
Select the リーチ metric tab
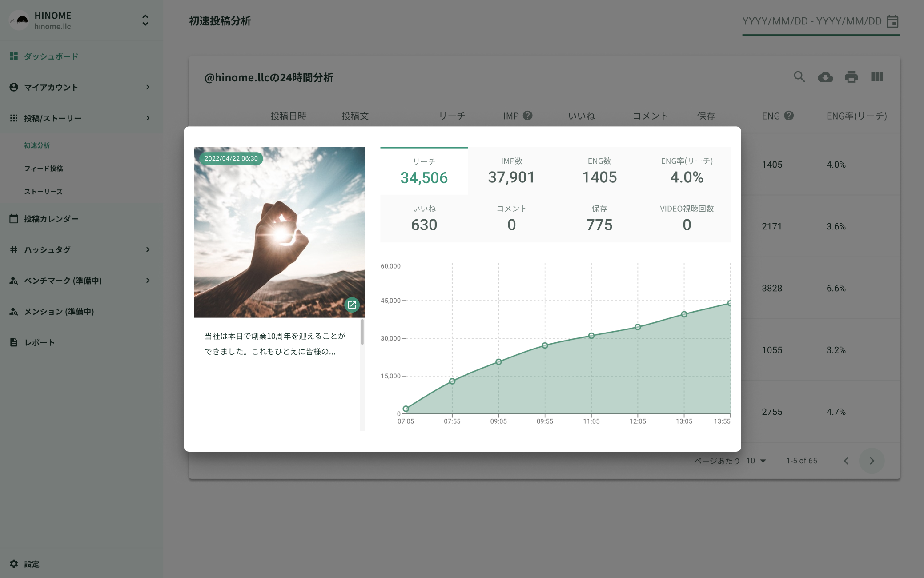pos(424,171)
